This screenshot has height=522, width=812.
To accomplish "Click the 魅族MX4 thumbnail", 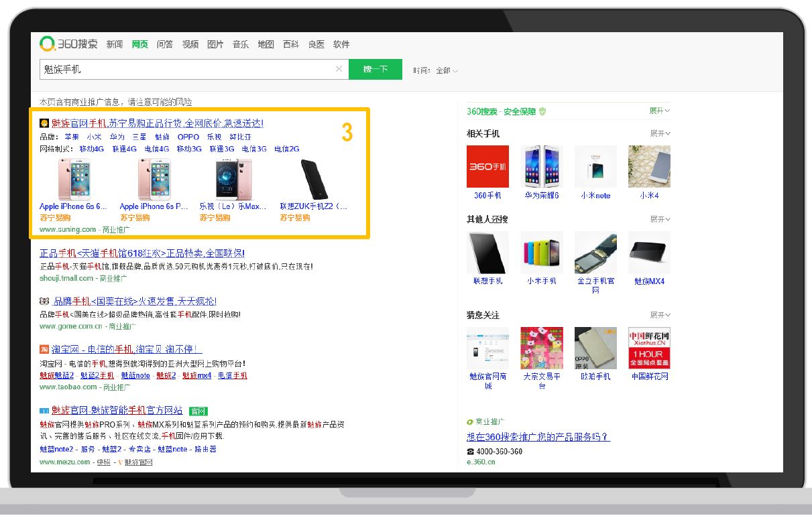I will (649, 253).
